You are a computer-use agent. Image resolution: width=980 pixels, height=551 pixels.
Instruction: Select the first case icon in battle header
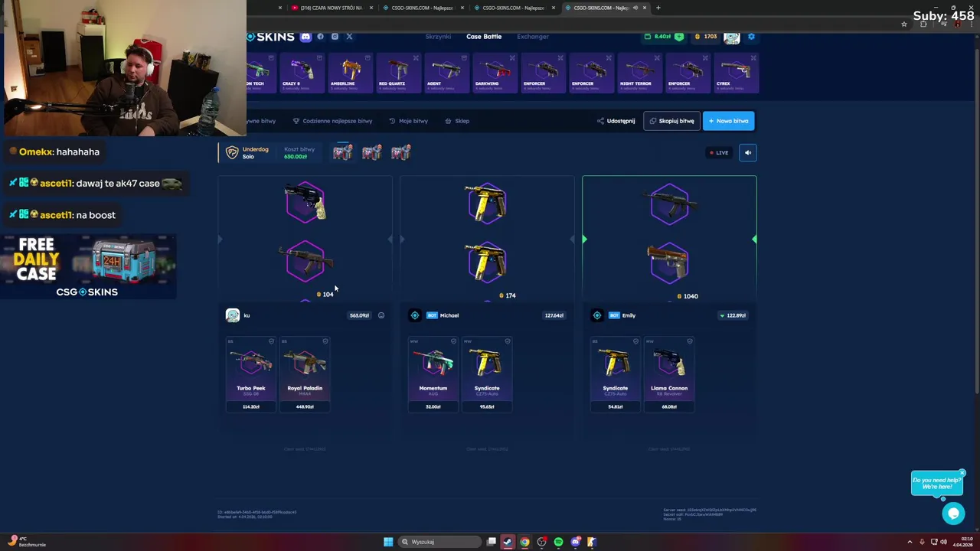342,152
